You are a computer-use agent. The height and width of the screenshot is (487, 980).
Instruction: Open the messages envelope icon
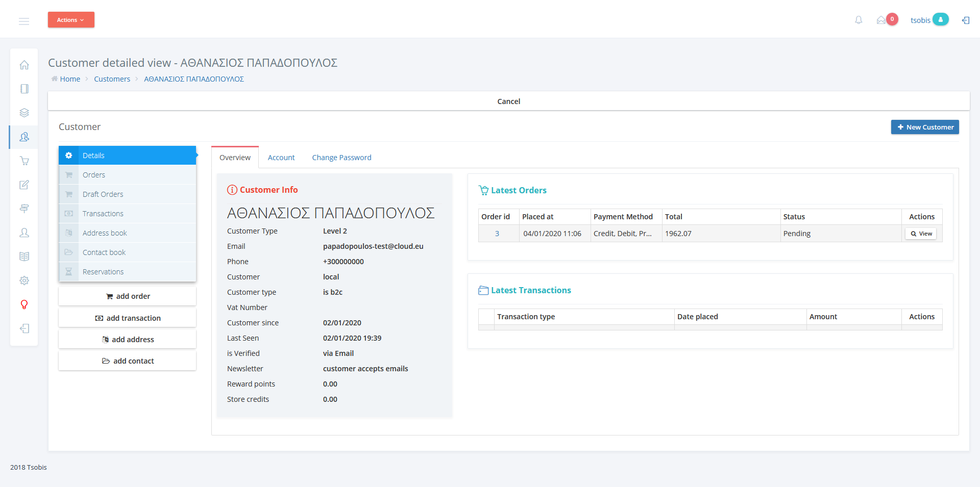pyautogui.click(x=881, y=20)
